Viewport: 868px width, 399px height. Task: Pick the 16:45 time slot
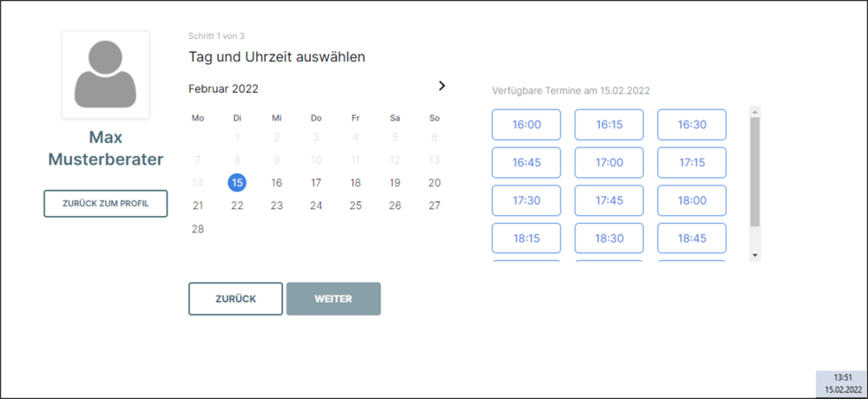[527, 163]
